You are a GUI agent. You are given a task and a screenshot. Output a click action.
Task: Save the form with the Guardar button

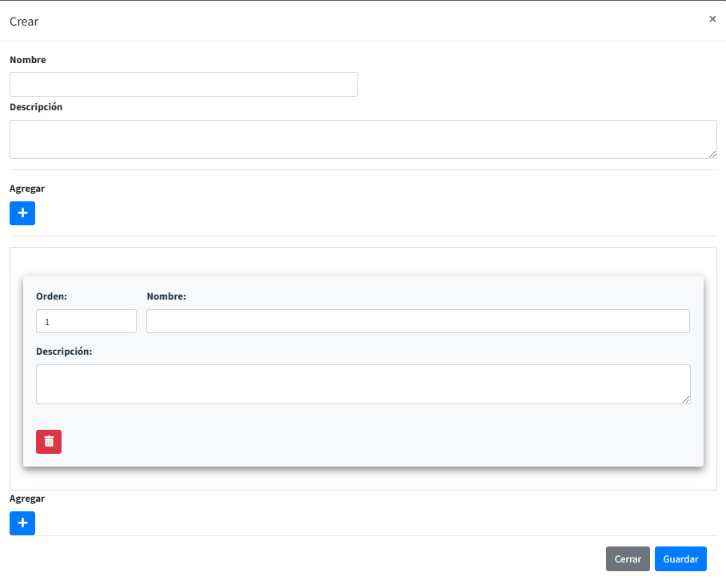click(680, 559)
